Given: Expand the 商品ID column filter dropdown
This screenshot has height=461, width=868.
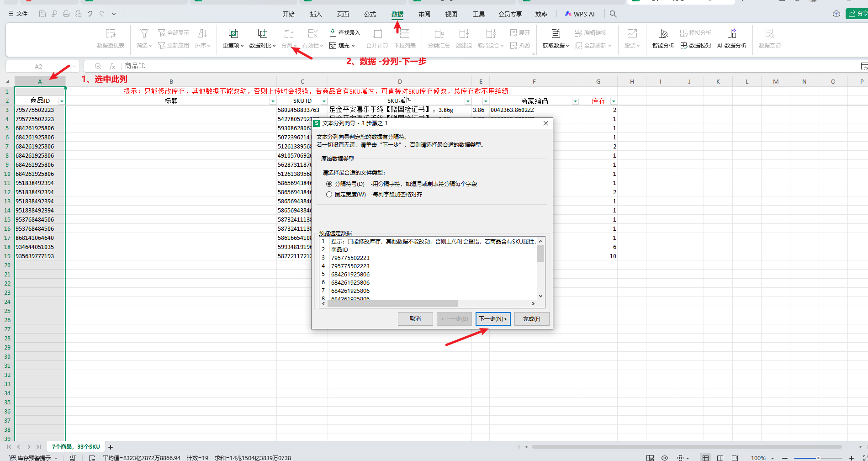Looking at the screenshot, I should [62, 101].
